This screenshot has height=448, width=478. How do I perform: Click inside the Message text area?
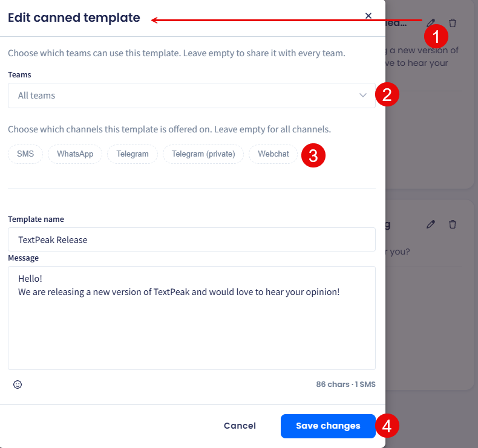tap(192, 318)
